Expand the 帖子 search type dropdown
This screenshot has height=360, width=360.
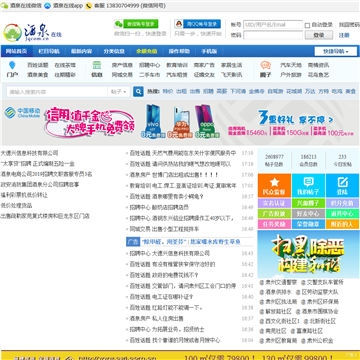click(119, 92)
